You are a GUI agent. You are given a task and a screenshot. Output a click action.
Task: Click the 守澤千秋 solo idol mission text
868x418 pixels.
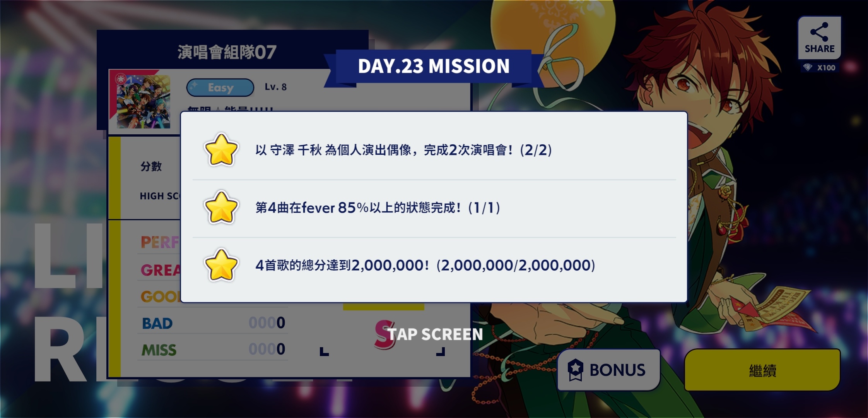coord(403,150)
